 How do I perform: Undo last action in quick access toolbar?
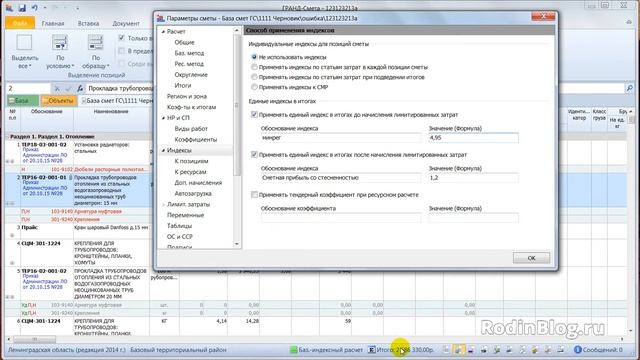35,8
